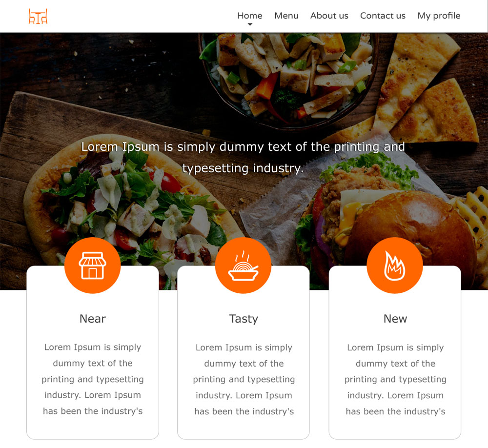Image resolution: width=488 pixels, height=448 pixels.
Task: Open the Contact us link
Action: pos(383,16)
